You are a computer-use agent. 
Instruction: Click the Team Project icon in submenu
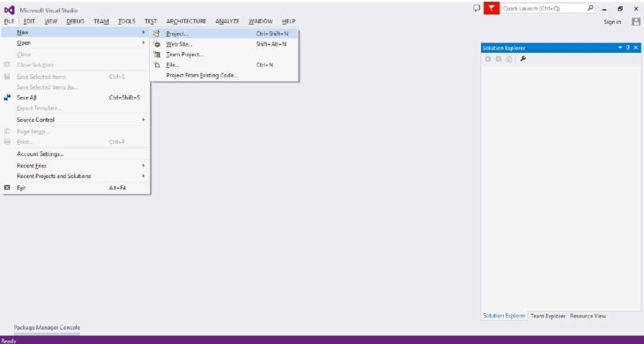[x=157, y=54]
